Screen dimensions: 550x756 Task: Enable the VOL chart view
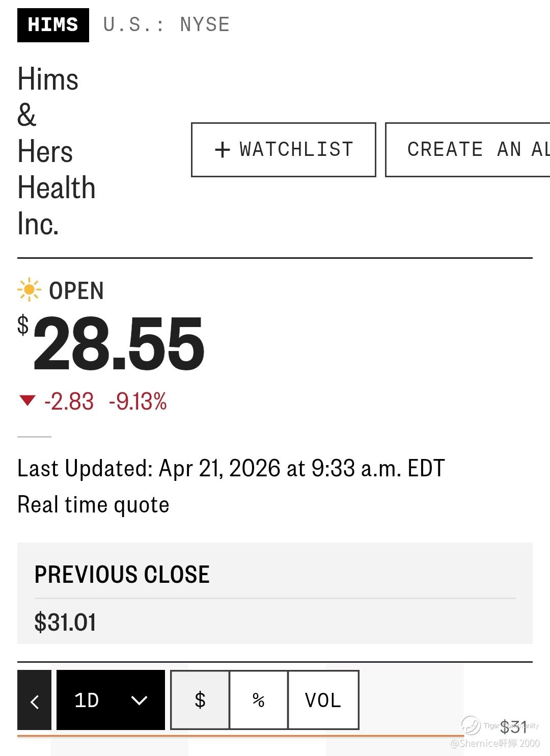pyautogui.click(x=323, y=700)
